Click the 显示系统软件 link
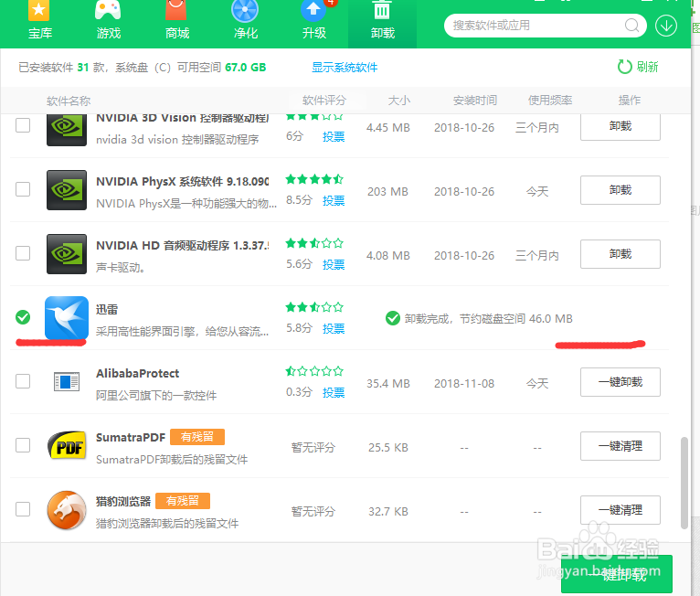The width and height of the screenshot is (700, 596). pos(345,68)
